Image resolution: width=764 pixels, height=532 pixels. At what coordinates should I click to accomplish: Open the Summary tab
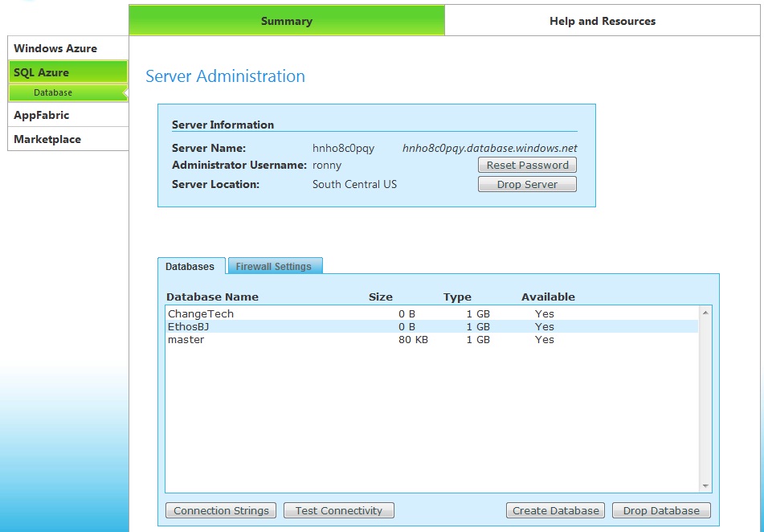click(x=287, y=20)
